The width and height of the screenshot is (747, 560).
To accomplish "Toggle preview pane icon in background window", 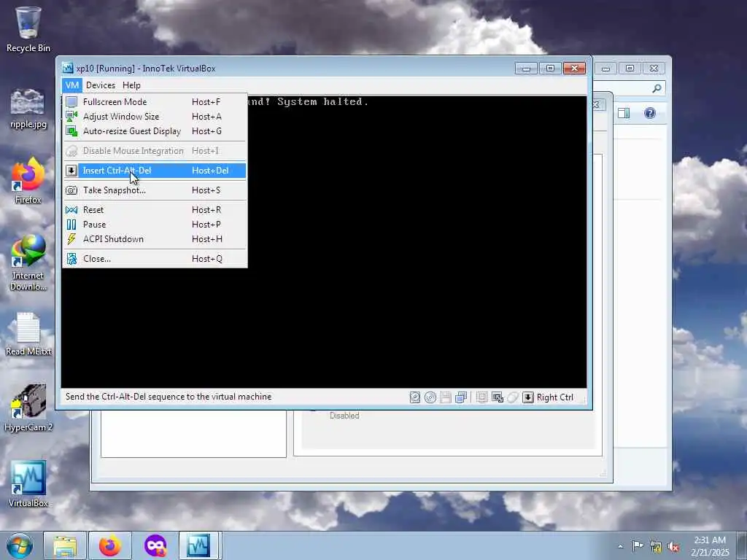I will [624, 113].
